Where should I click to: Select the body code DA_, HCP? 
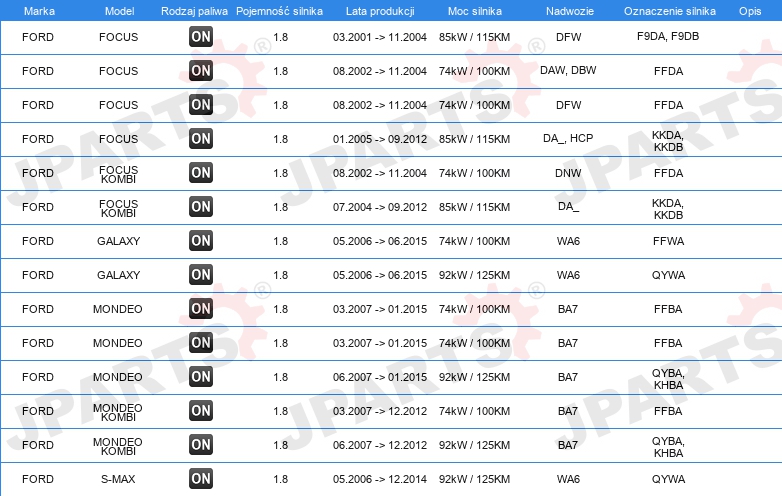pyautogui.click(x=568, y=138)
